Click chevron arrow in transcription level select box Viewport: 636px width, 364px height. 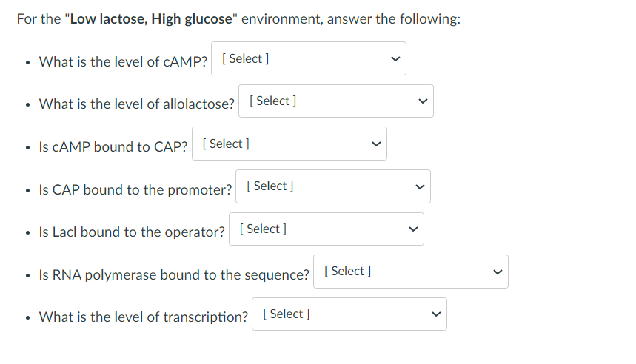click(436, 314)
